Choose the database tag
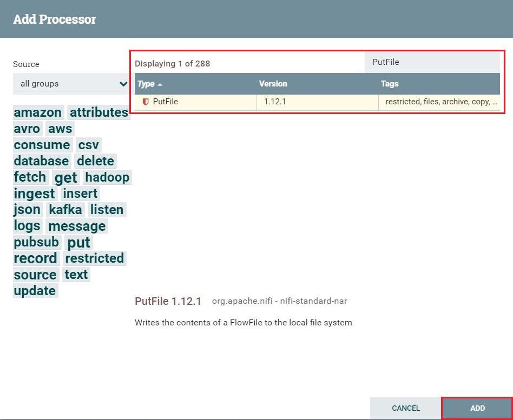This screenshot has width=513, height=420. pyautogui.click(x=41, y=161)
